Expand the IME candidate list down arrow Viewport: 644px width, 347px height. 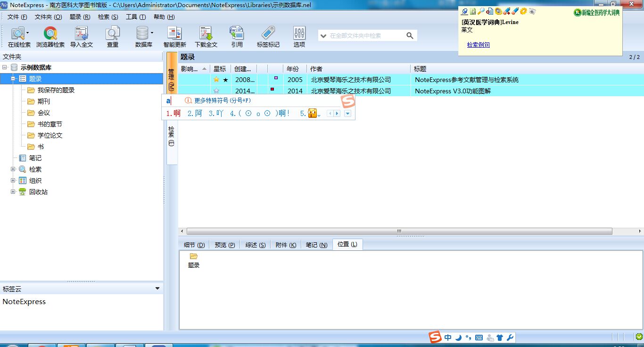click(347, 114)
